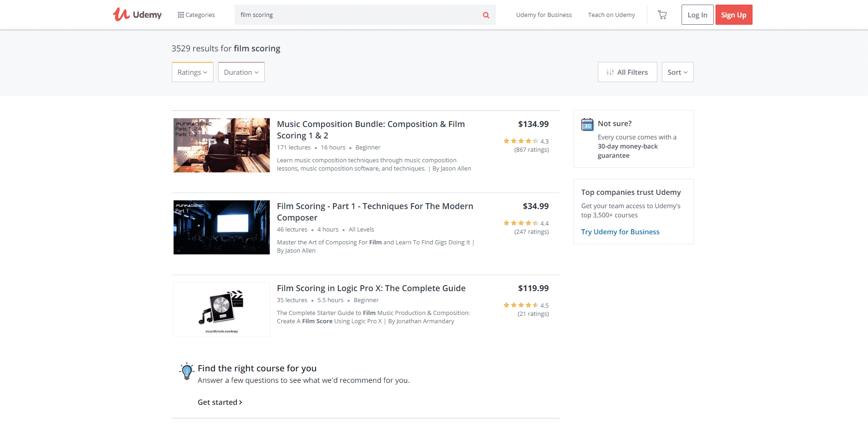The image size is (868, 425).
Task: Click Try Udemy for Business link
Action: tap(620, 232)
